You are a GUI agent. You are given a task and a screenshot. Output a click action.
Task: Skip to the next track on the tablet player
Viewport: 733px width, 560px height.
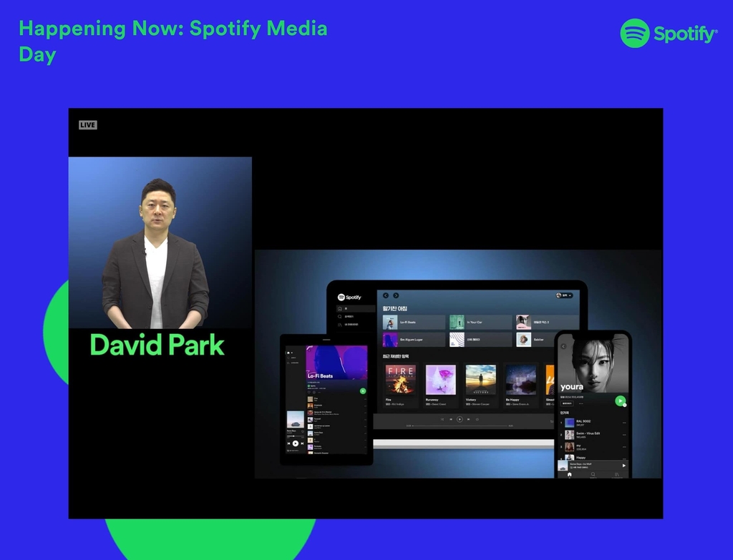click(301, 443)
